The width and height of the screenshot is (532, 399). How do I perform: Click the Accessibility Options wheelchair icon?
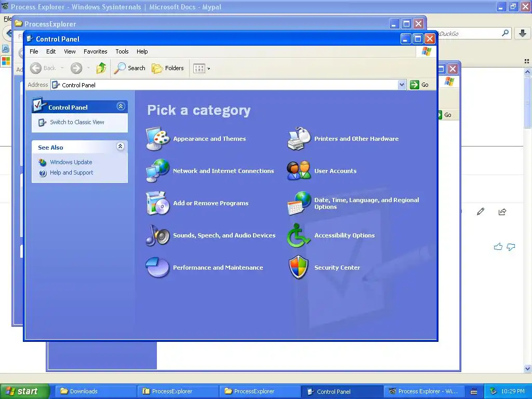(x=299, y=235)
